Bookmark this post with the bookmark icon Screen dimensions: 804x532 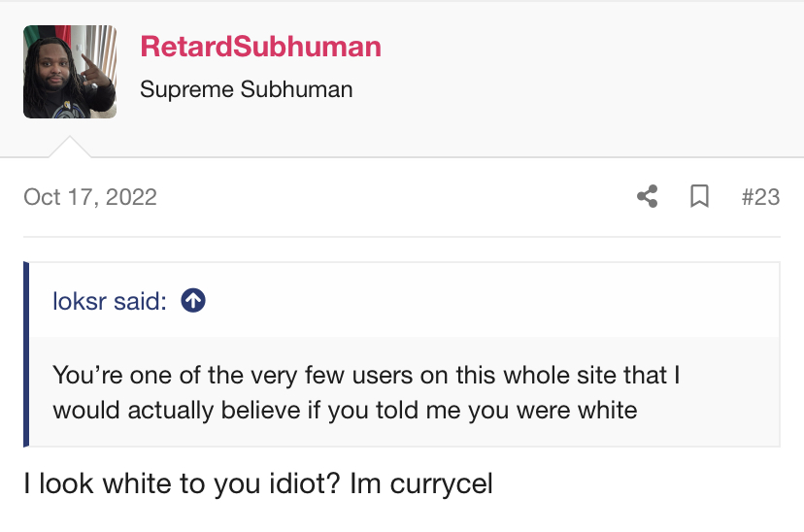click(698, 197)
